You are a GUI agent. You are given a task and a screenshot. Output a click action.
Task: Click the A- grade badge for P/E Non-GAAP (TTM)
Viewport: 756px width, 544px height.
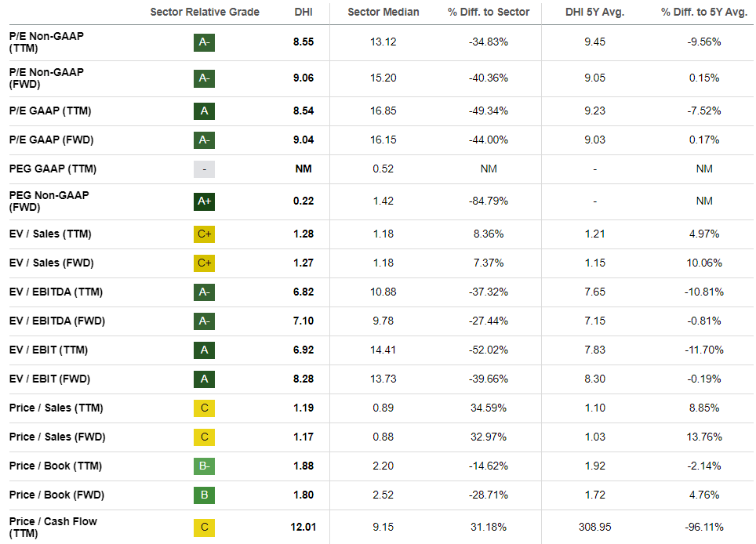[x=204, y=42]
